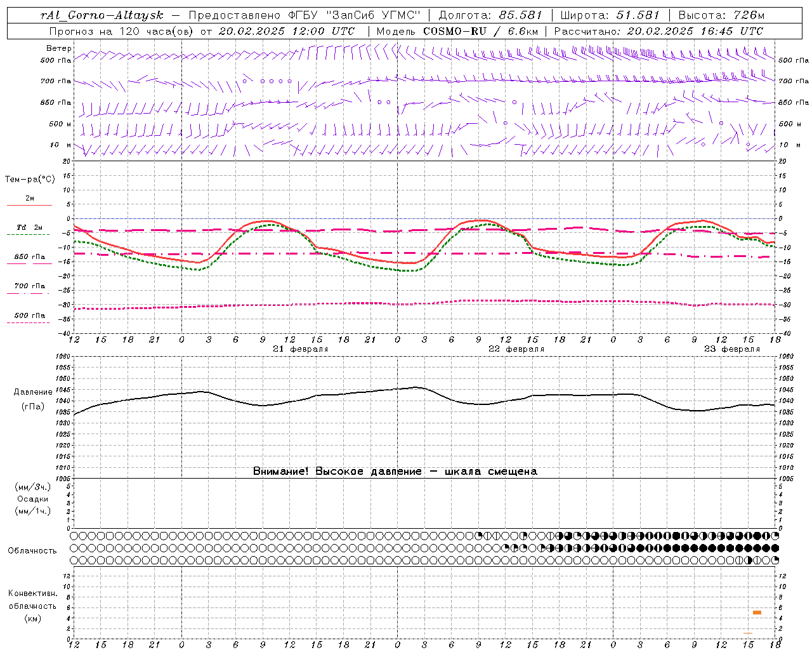Click 850 гПа entry in the temperature legend
Screen dimensions: 812x650
30,257
